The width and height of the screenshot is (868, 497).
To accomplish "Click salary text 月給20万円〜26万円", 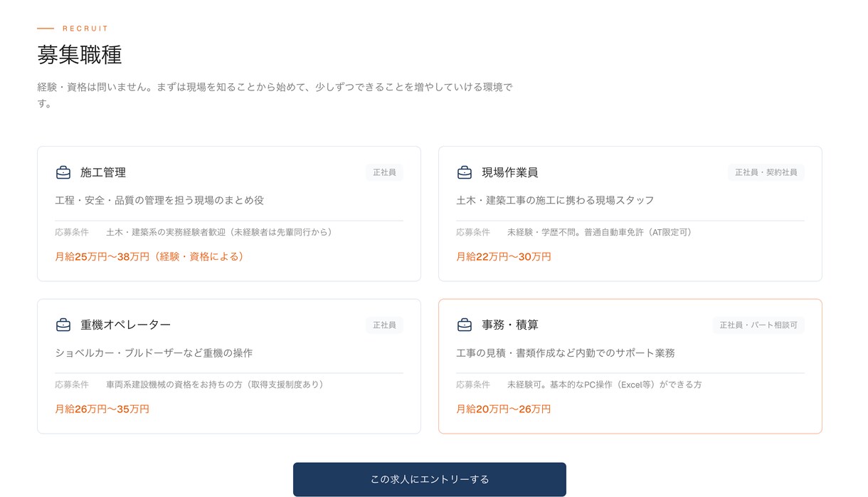I will 504,409.
